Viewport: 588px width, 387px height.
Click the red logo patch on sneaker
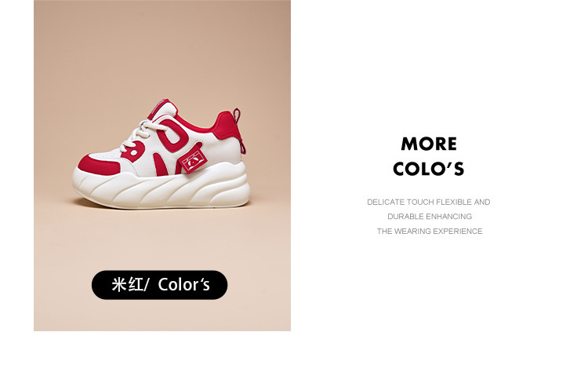coord(194,161)
